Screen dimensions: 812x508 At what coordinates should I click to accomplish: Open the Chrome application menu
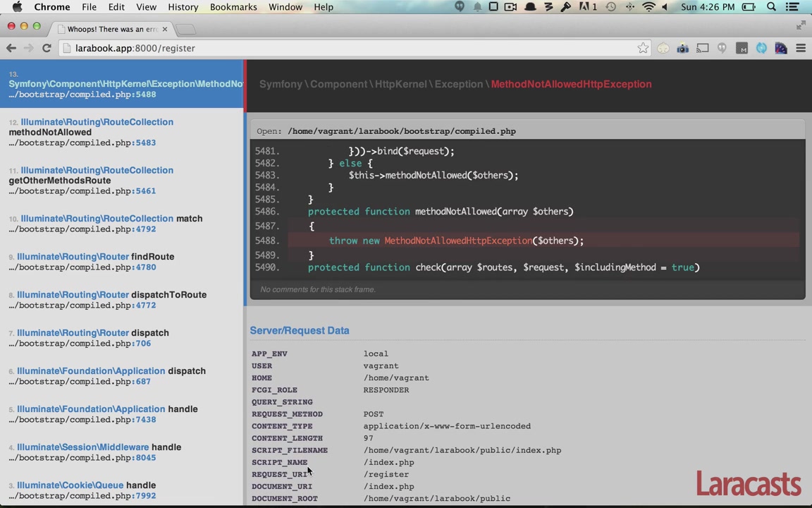[x=51, y=7]
